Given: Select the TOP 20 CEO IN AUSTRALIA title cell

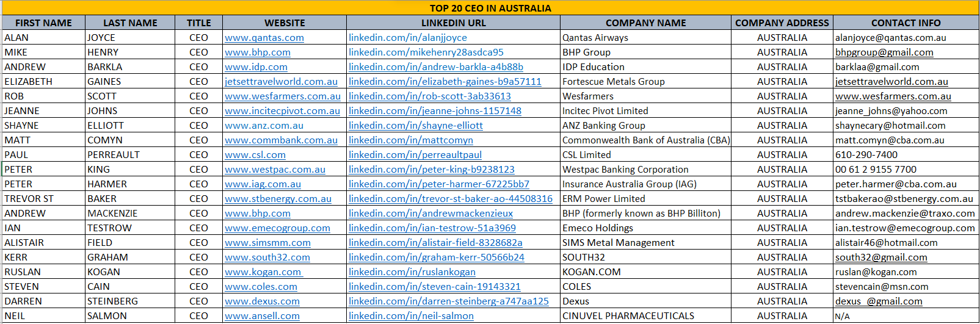Looking at the screenshot, I should tap(490, 8).
